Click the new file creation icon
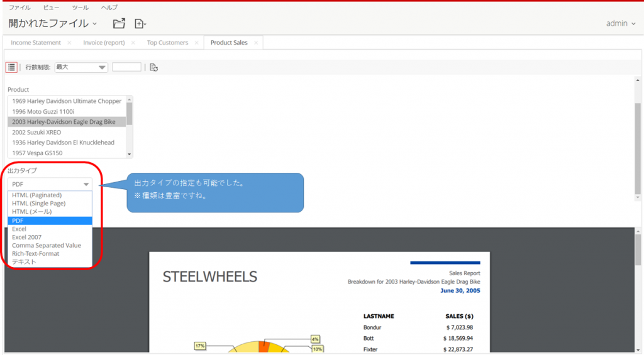 click(140, 24)
